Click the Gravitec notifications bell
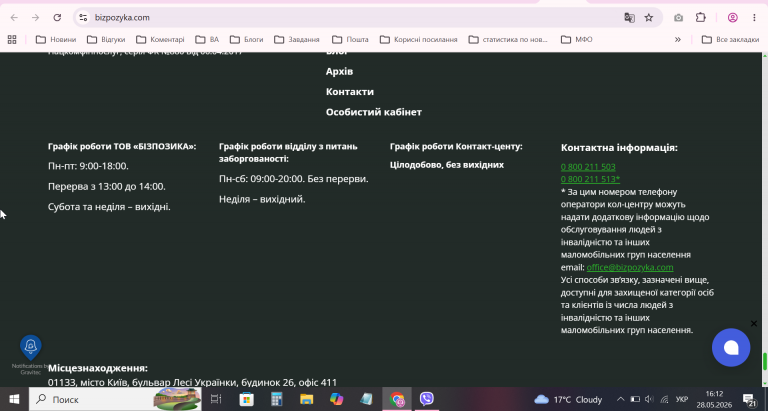Screen dimensions: 768x411 click(30, 346)
